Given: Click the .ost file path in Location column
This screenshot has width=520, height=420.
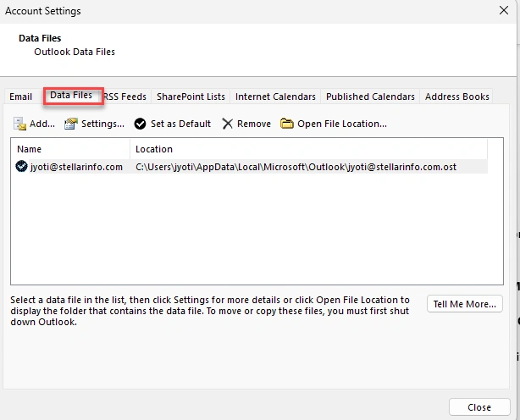Looking at the screenshot, I should coord(296,167).
